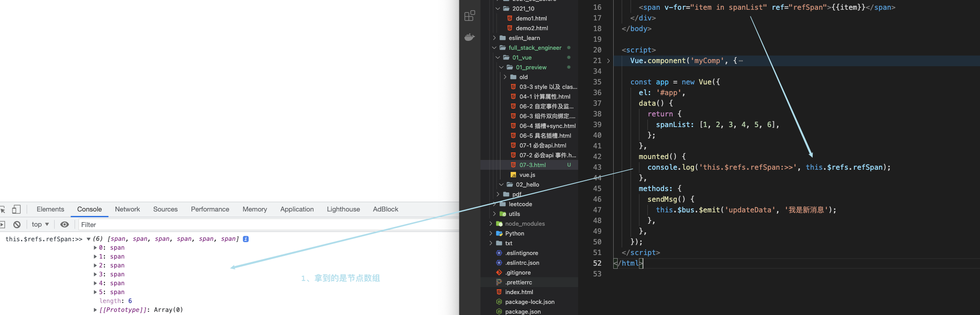Expand console entry 3: span
Screen dimensions: 980x315
coord(95,275)
